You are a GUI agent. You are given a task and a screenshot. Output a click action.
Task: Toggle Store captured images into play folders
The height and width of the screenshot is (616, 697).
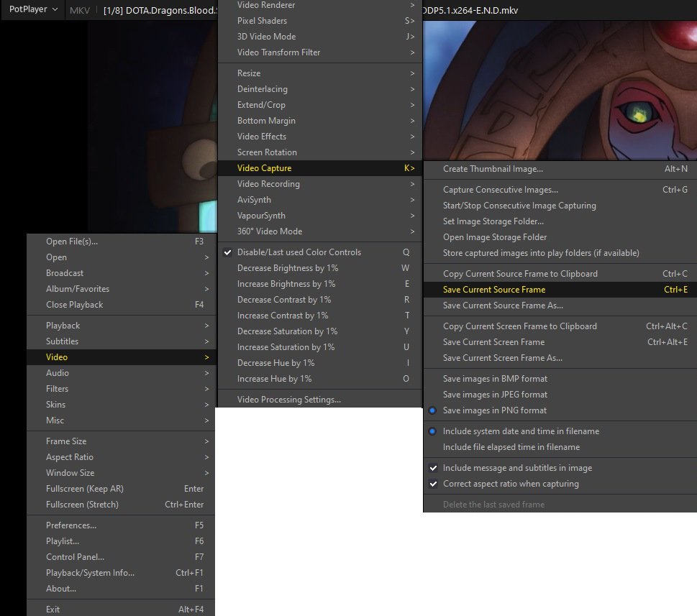560,253
